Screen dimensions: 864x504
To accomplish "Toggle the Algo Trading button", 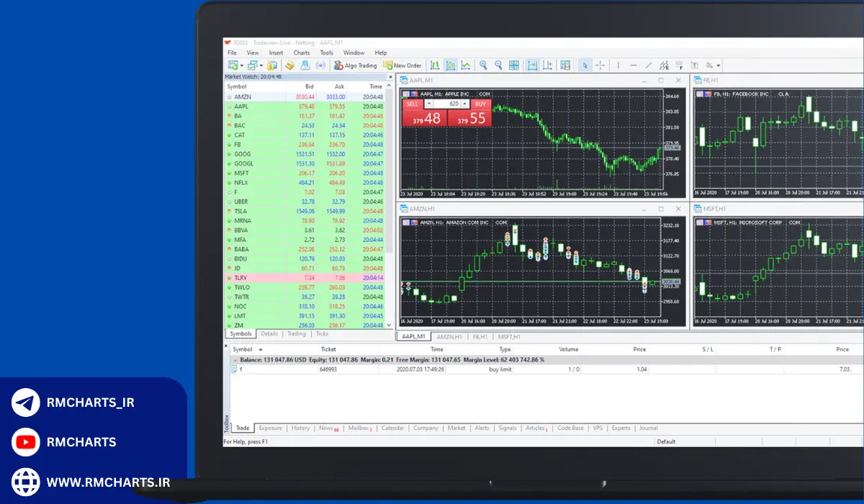I will coord(356,66).
